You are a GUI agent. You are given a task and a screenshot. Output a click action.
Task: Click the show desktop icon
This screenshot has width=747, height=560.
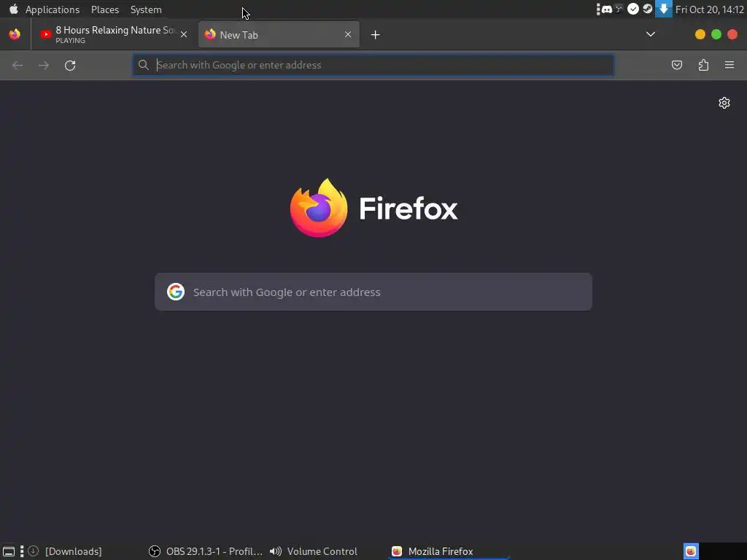pyautogui.click(x=9, y=551)
